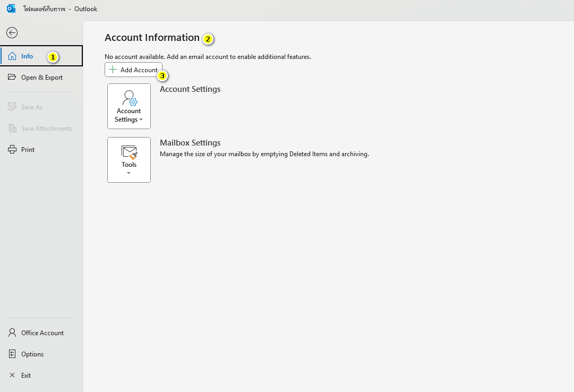
Task: Click the Options checklist icon
Action: (12, 354)
